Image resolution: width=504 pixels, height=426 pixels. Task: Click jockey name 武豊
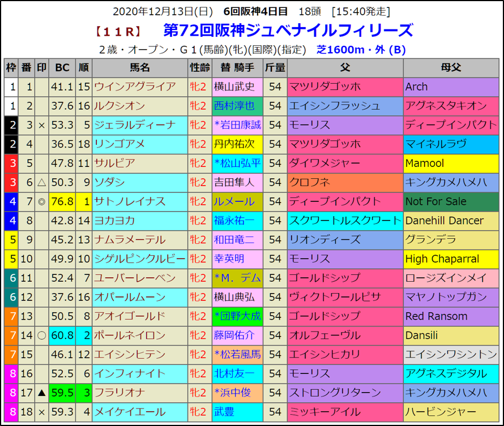[x=224, y=412]
